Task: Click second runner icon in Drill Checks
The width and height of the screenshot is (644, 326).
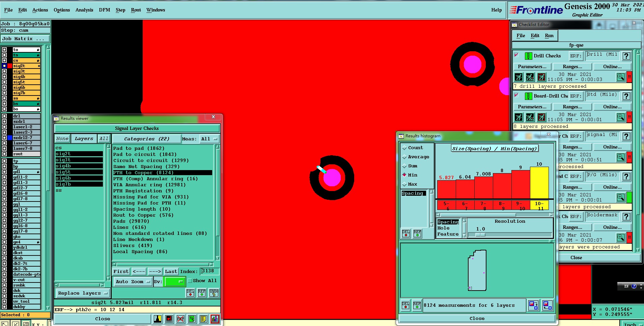Action: coord(530,77)
